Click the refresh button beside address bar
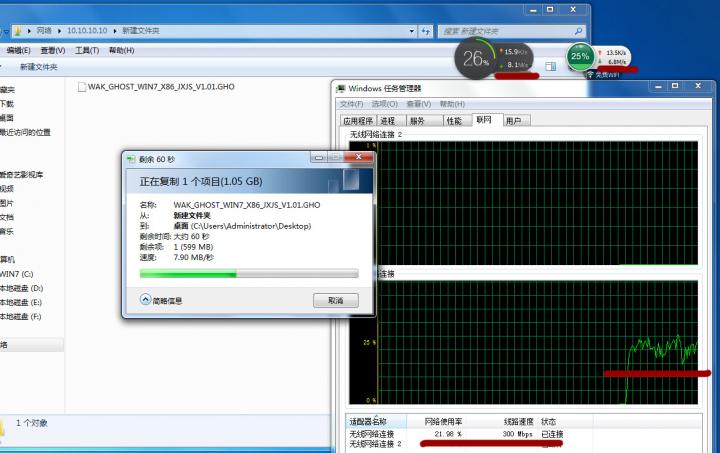Viewport: 720px width, 453px height. [426, 31]
